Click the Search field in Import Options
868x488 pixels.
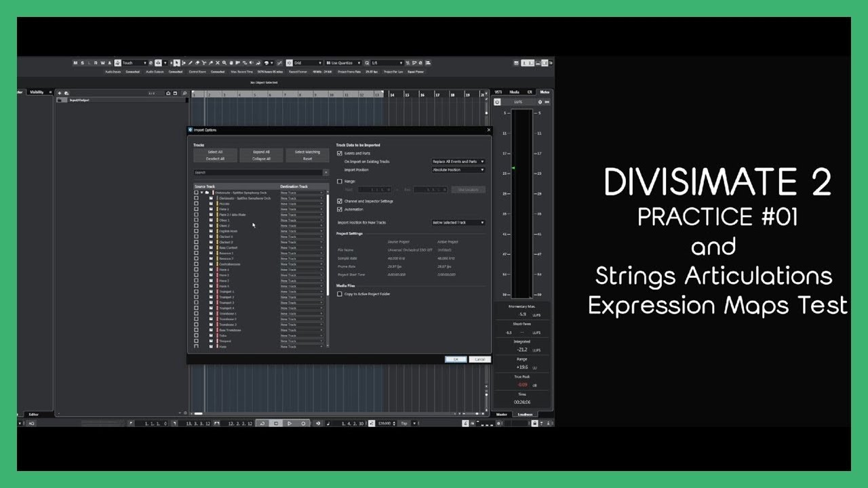point(258,173)
